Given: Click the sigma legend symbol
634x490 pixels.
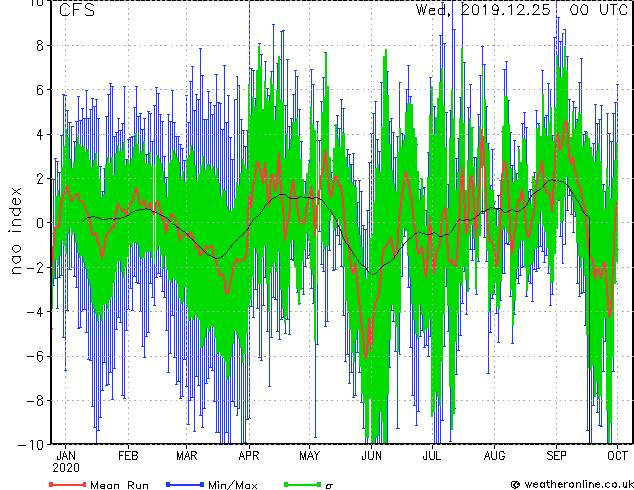Looking at the screenshot, I should pos(330,486).
